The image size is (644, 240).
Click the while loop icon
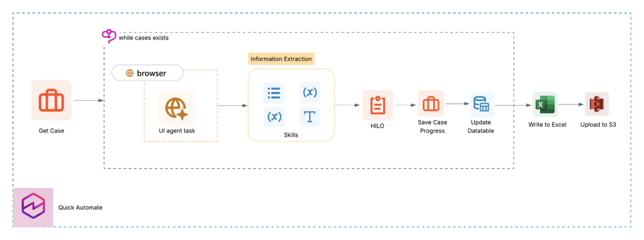109,36
